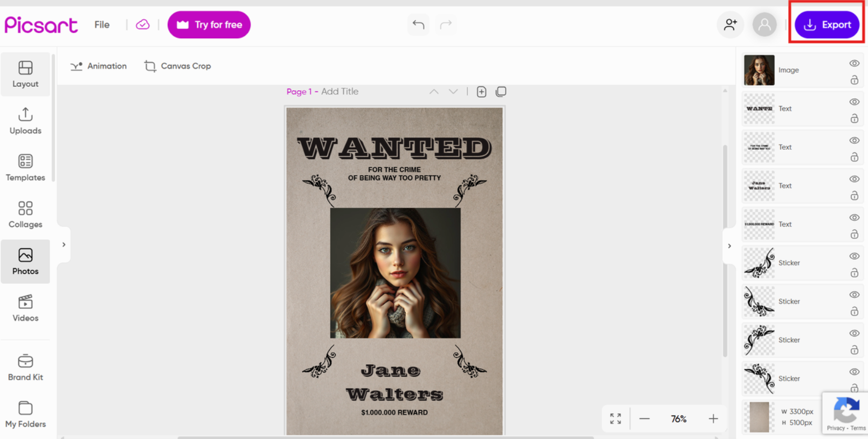Image resolution: width=868 pixels, height=439 pixels.
Task: Click the Picsart logo
Action: (x=41, y=25)
